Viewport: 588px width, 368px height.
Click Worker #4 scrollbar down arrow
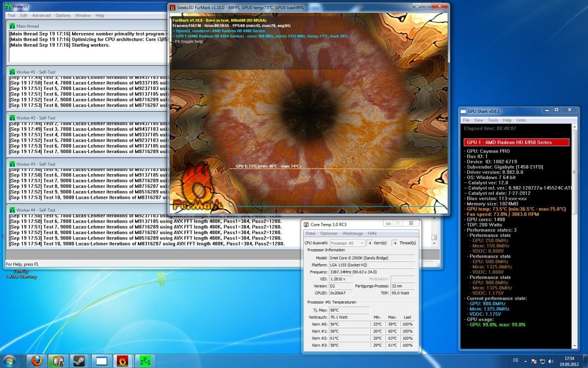click(434, 243)
